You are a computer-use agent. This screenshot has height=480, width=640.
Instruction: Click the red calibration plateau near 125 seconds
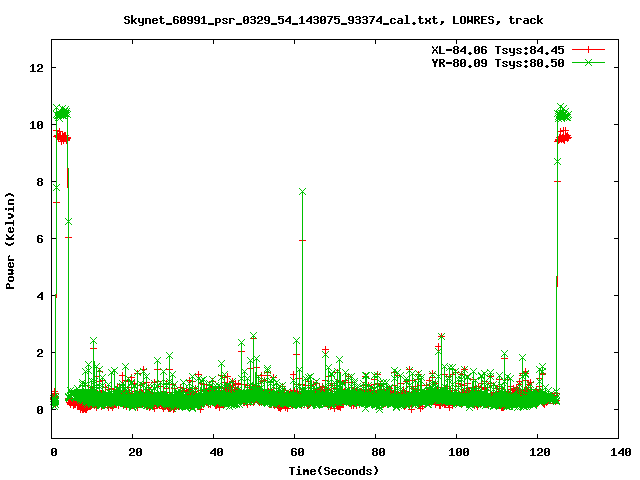(x=563, y=137)
